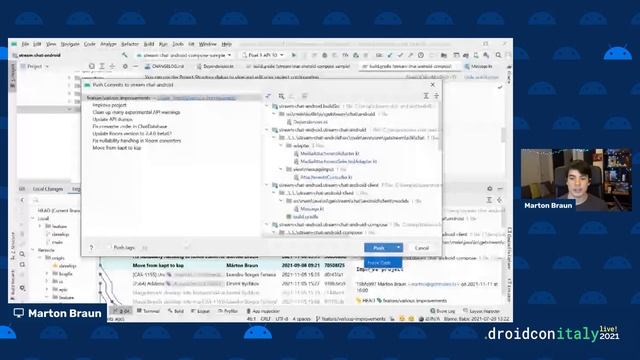Select MediaAttachmentAdapter.kt file in tree
Image resolution: width=640 pixels, height=360 pixels.
330,153
